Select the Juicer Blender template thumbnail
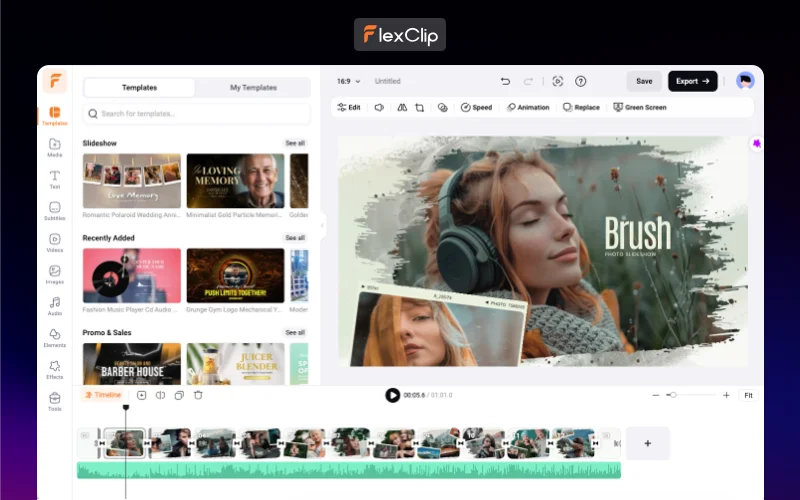800x500 pixels. [x=235, y=364]
